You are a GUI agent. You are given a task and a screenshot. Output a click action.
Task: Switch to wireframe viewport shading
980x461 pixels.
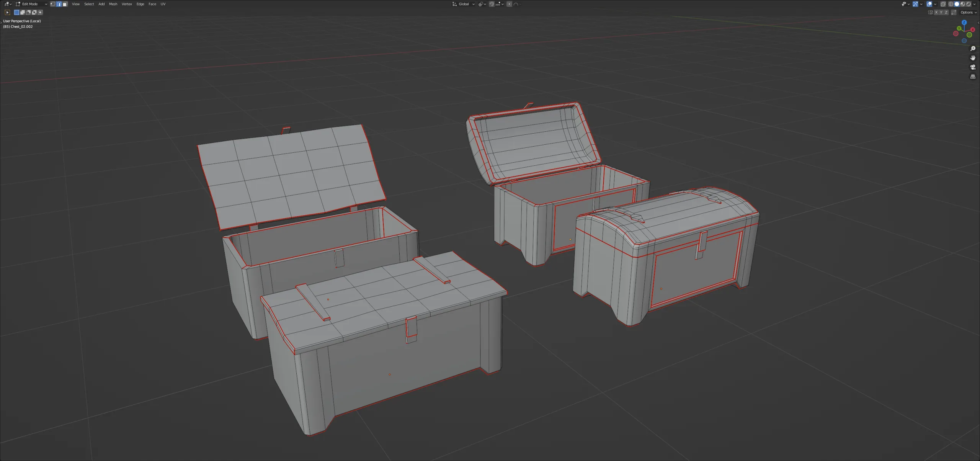coord(951,4)
